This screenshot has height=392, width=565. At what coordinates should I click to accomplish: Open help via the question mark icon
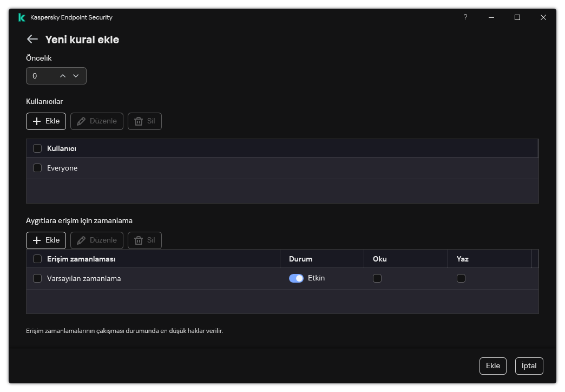coord(465,17)
